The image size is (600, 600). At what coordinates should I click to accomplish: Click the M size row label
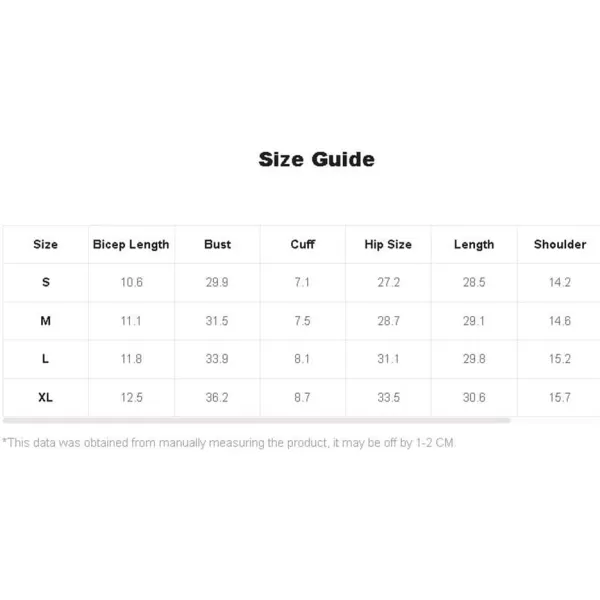click(x=46, y=321)
